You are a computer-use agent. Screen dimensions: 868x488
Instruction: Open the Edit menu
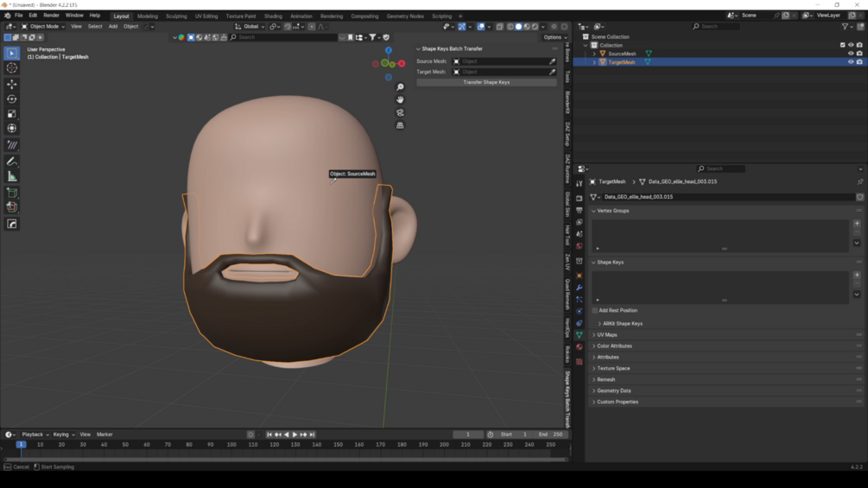coord(33,16)
